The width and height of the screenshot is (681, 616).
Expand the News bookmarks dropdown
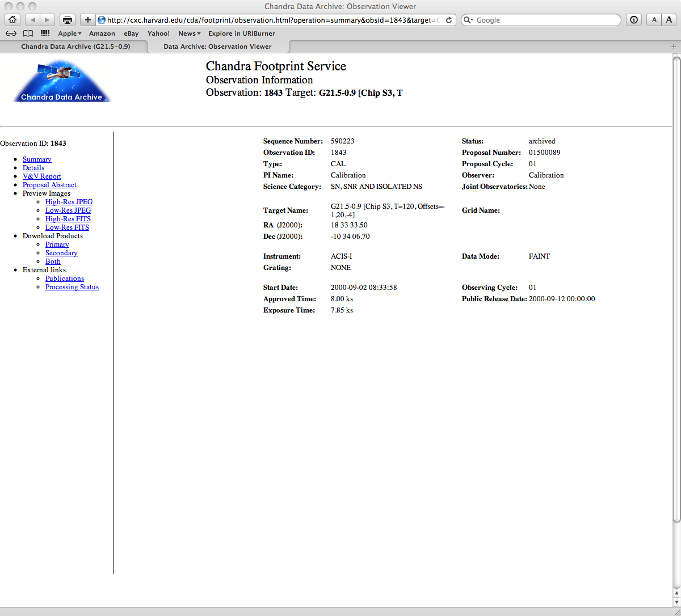pos(190,33)
